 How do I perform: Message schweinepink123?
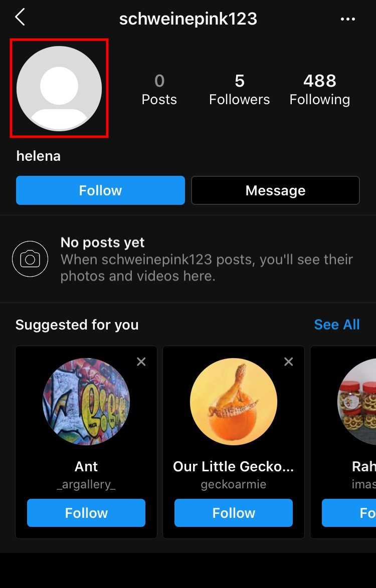click(275, 190)
